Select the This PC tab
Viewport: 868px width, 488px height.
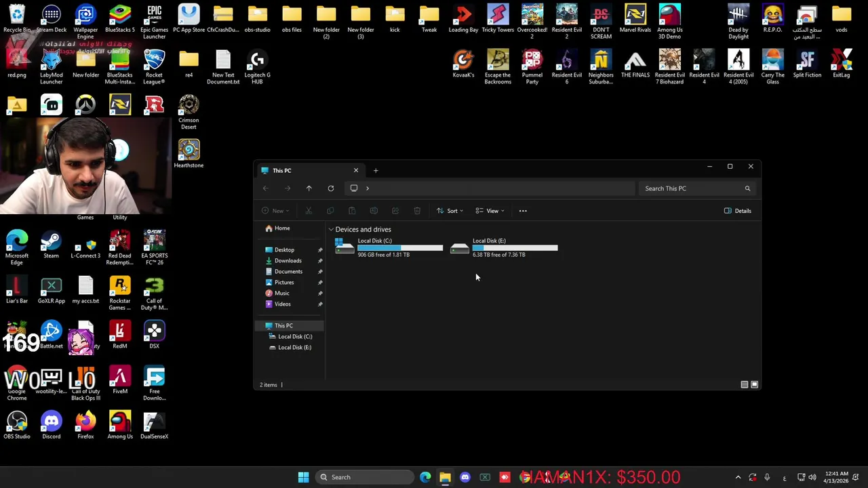pos(309,171)
